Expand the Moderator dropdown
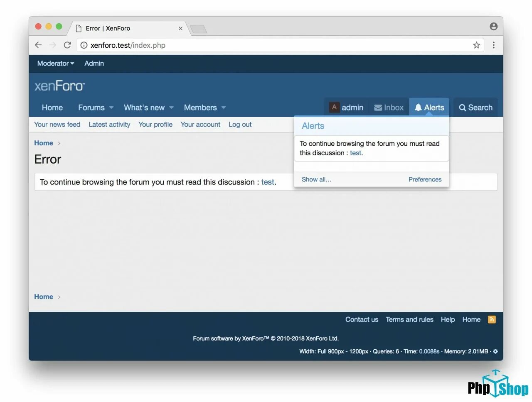Image resolution: width=532 pixels, height=402 pixels. (x=55, y=64)
